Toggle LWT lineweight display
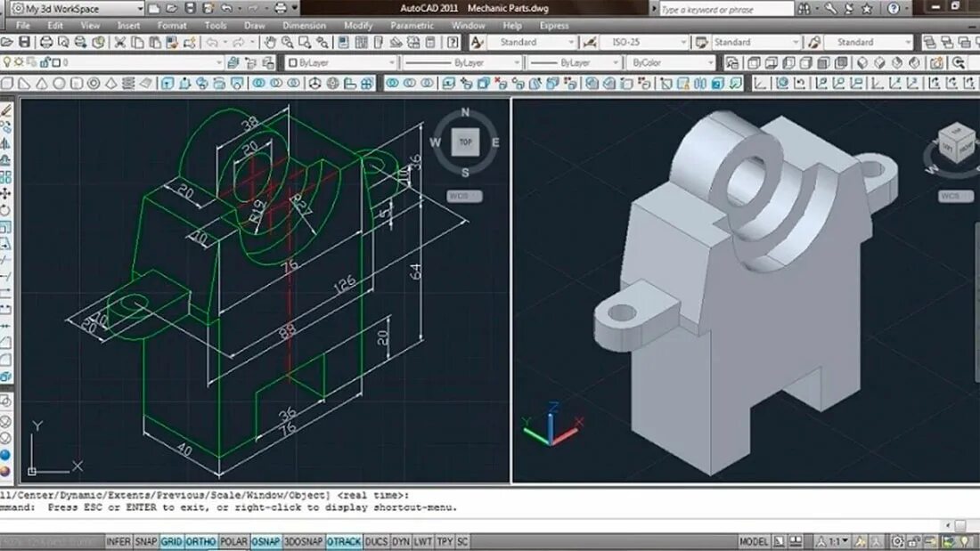The image size is (980, 551). click(x=422, y=541)
